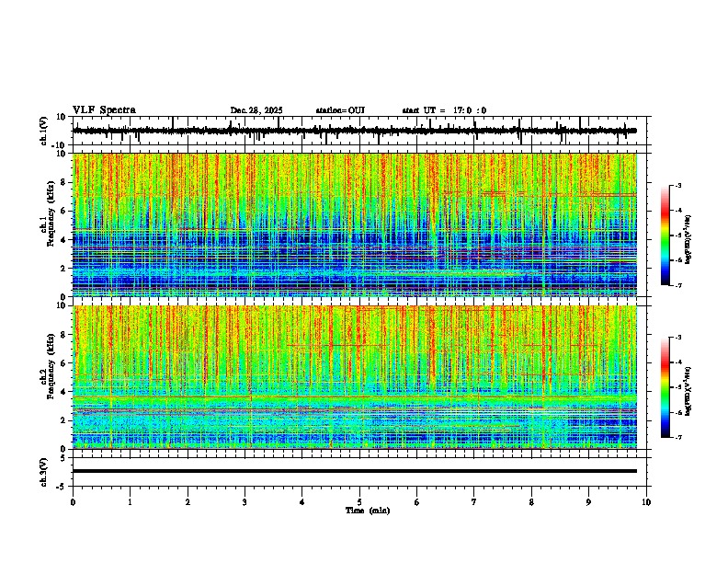The image size is (728, 563).
Task: Click time axis tick label "3"
Action: [245, 502]
